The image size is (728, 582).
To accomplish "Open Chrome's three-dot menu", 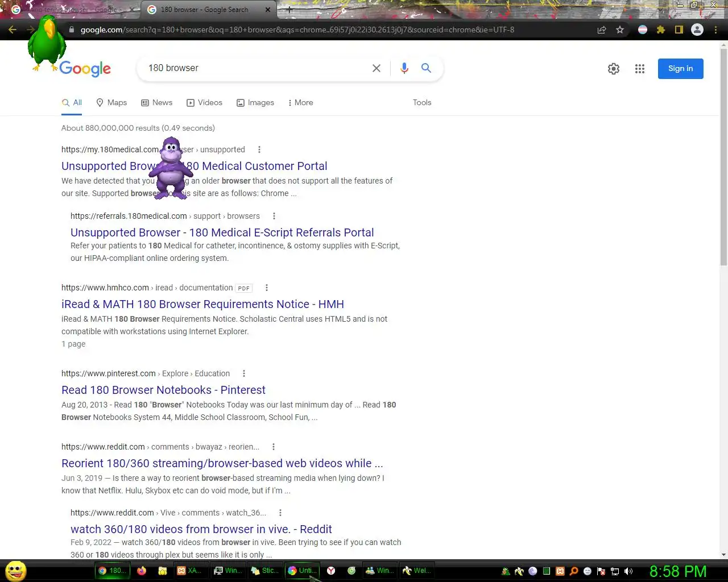I will tap(715, 30).
